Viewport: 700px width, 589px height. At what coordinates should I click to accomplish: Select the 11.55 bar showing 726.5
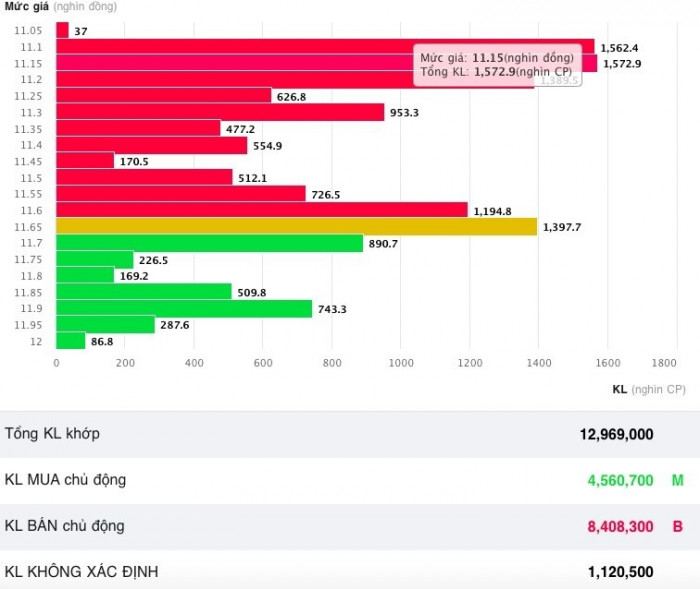pyautogui.click(x=180, y=194)
